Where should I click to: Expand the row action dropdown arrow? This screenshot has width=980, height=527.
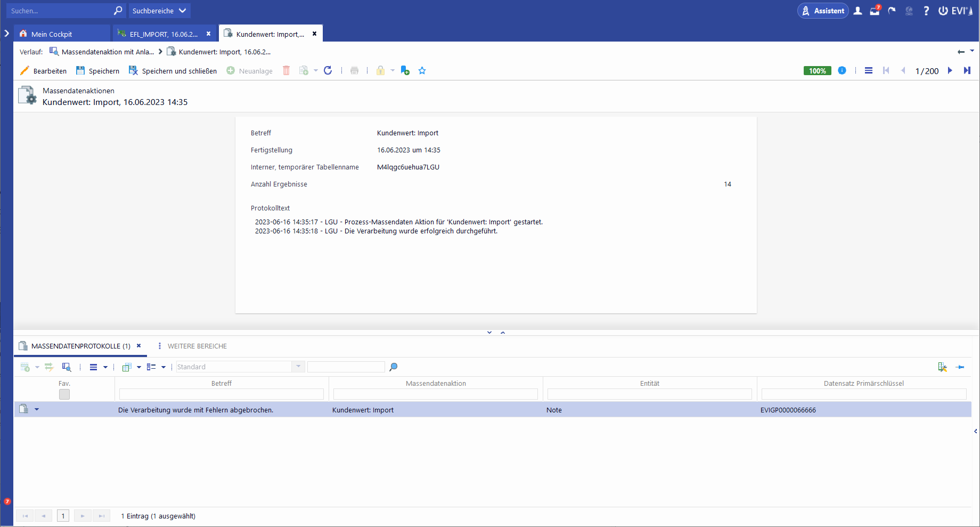click(x=37, y=409)
